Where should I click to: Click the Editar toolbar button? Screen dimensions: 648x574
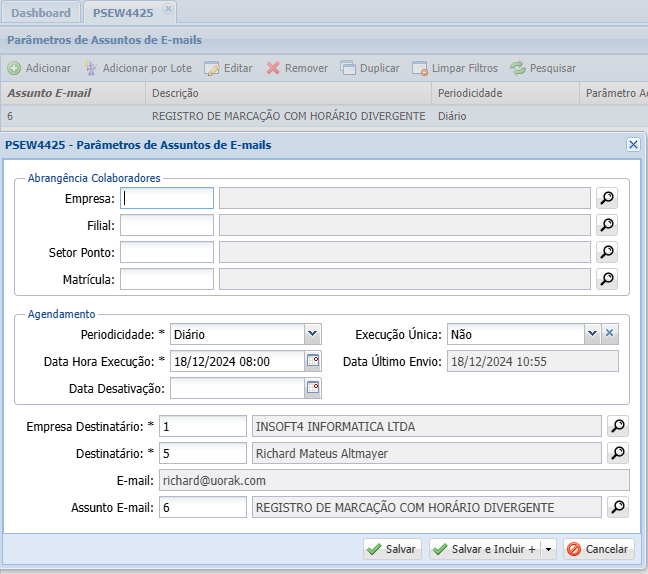tap(228, 68)
